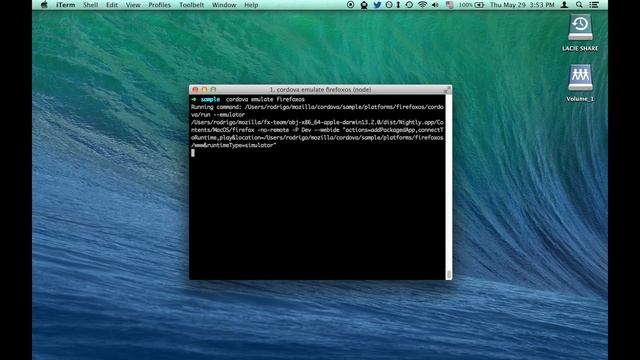Screen dimensions: 640x360
Task: Open the volume control icon
Action: coord(435,5)
